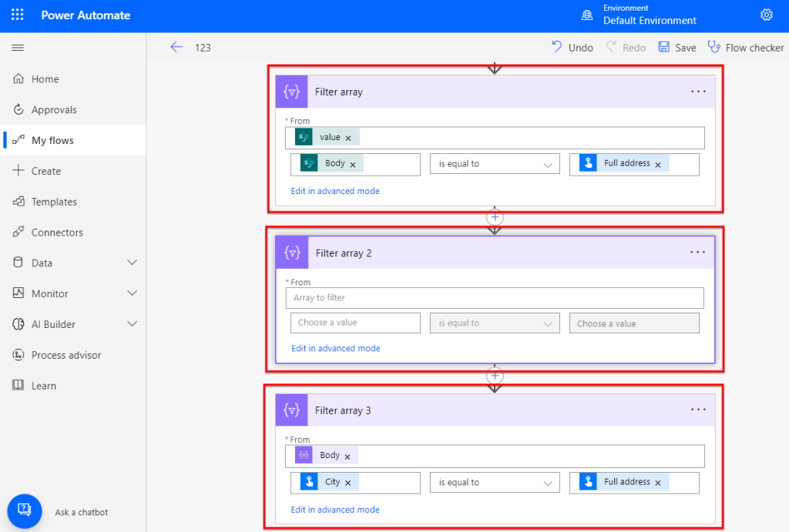Click the Filter array 3 action icon

coord(292,410)
